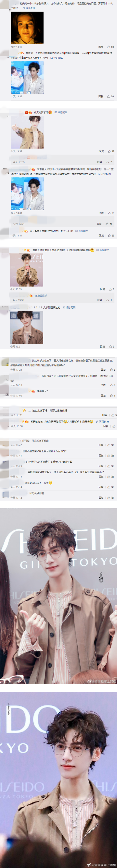Like the 13:34 comment with 35 likes
Screen dimensions: 117x868
111,213
